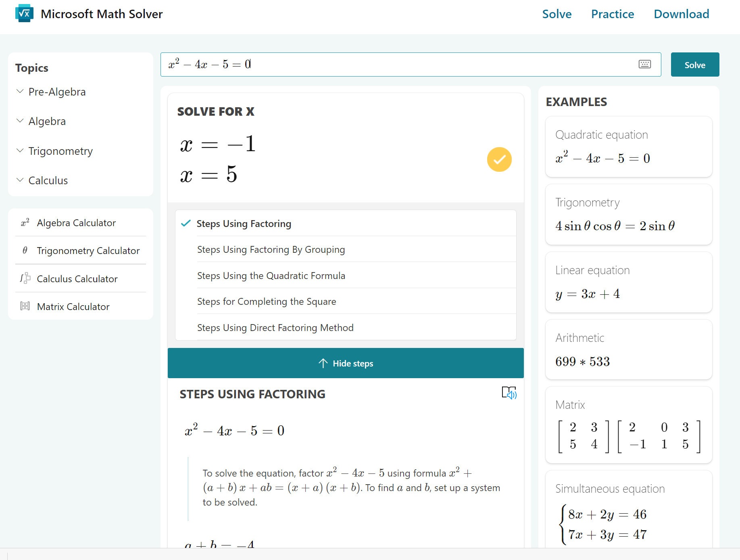
Task: Load the Trigonometry example equation card
Action: click(x=628, y=214)
